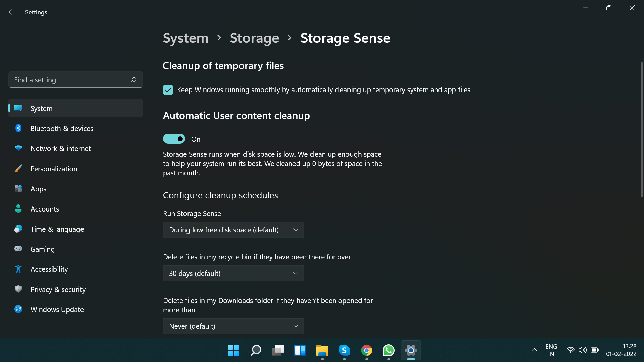Open Privacy & security settings
Screen dimensions: 644x362
(x=58, y=289)
